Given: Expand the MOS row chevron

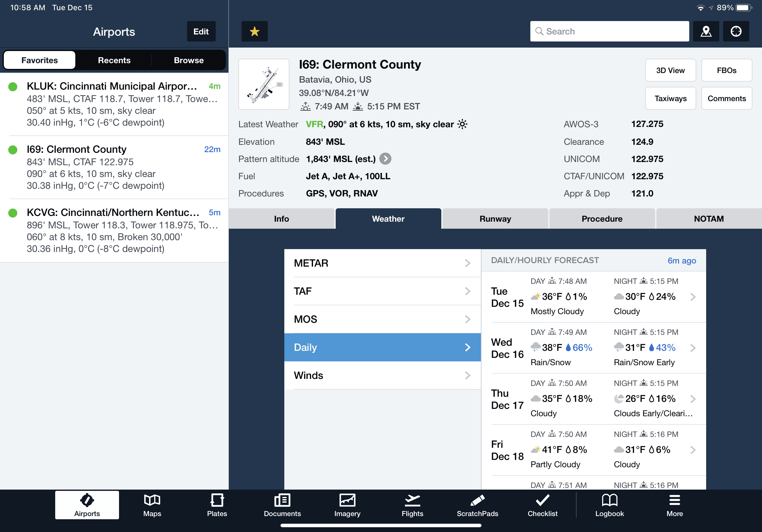Looking at the screenshot, I should click(467, 319).
